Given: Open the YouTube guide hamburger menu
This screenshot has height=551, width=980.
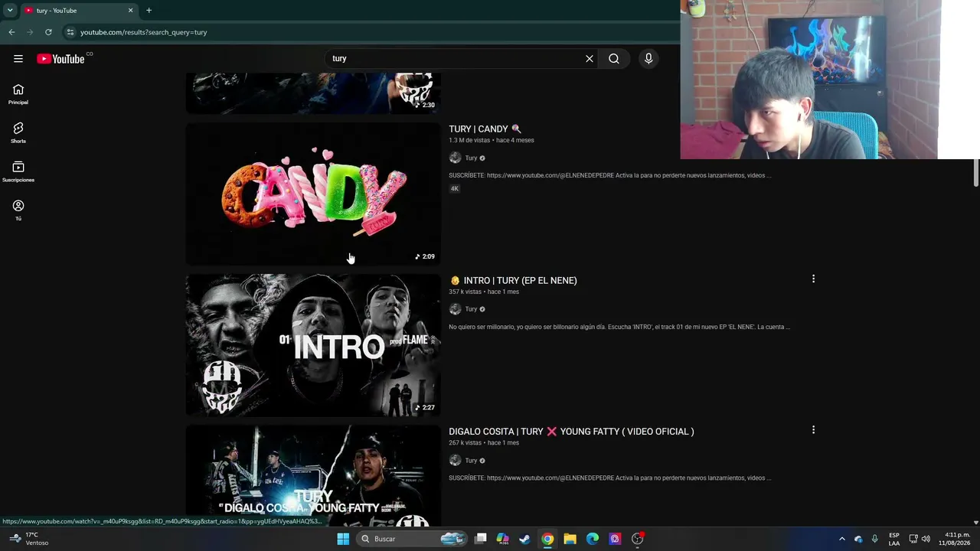Looking at the screenshot, I should pyautogui.click(x=18, y=59).
